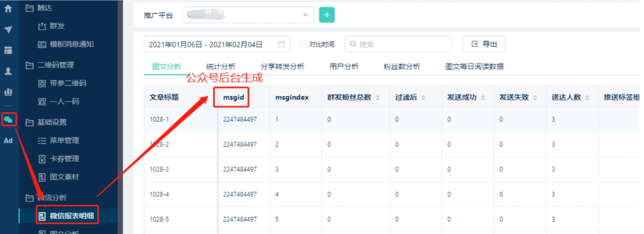Viewport: 644px width, 234px height.
Task: Switch to the 统计分析 tab
Action: [x=220, y=67]
